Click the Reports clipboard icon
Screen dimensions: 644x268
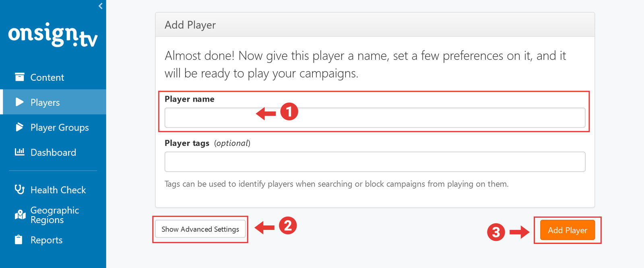point(19,240)
